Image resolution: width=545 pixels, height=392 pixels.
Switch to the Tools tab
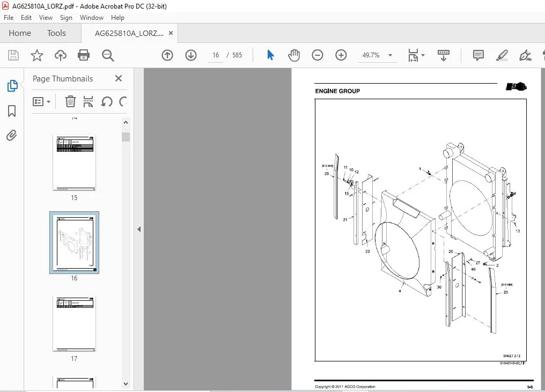pyautogui.click(x=56, y=33)
